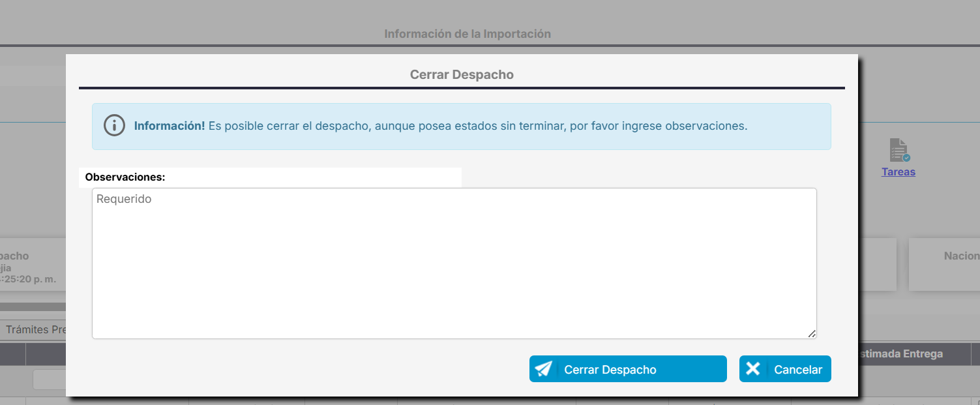Image resolution: width=980 pixels, height=405 pixels.
Task: Click the info circle icon in the alert
Action: click(114, 126)
